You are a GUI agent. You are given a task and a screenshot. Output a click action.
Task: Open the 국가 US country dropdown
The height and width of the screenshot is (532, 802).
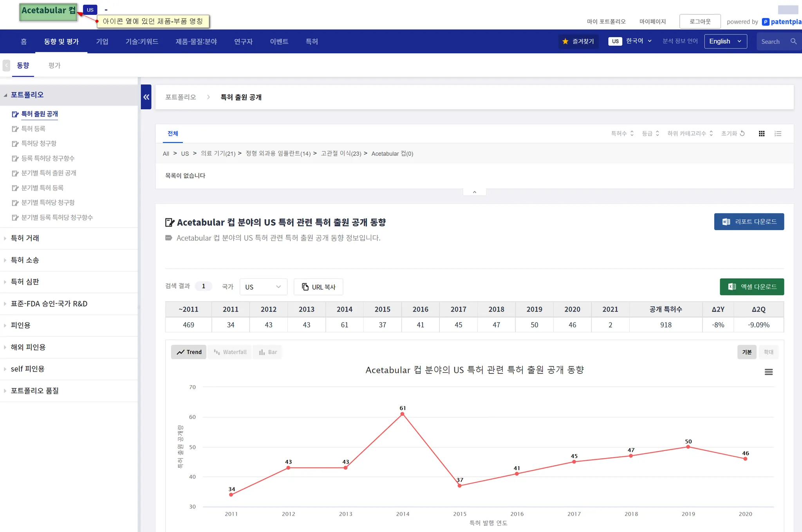(x=263, y=287)
